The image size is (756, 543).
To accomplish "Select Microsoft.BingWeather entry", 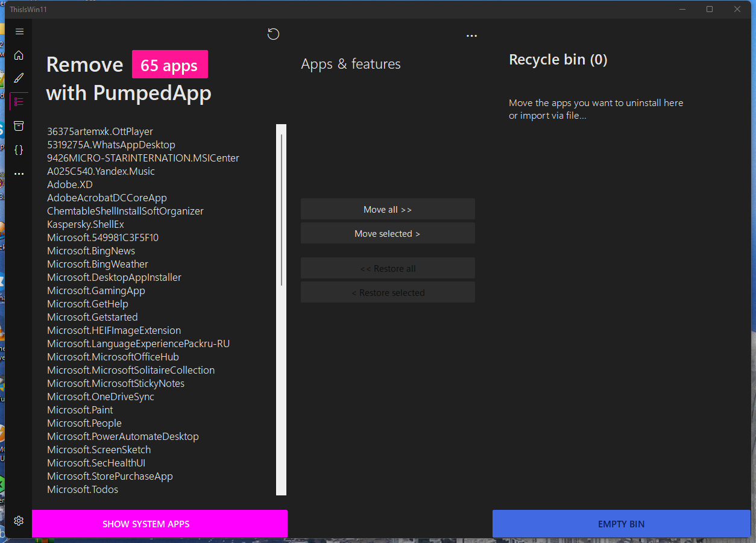I will (98, 264).
